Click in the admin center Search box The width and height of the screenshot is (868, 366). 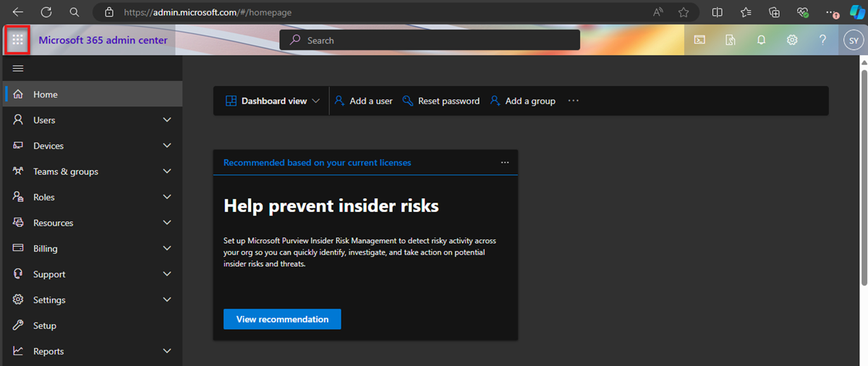click(430, 41)
